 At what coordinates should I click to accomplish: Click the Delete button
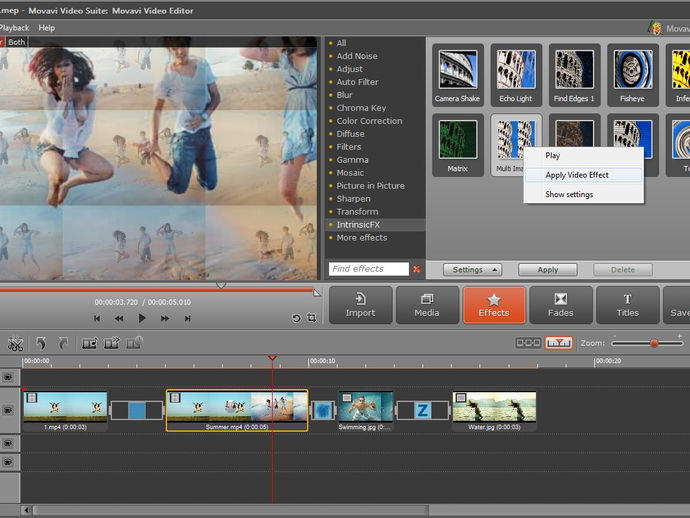(623, 270)
